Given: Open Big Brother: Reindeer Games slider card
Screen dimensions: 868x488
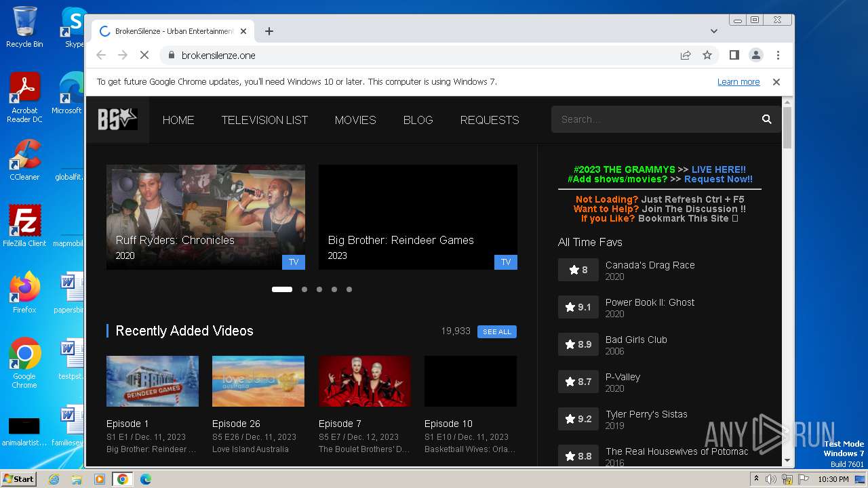Looking at the screenshot, I should [418, 217].
